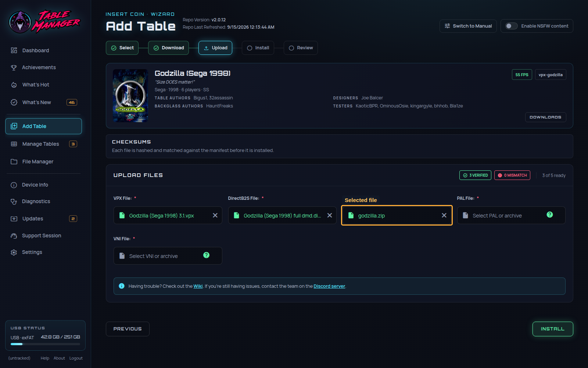Open the Wiki link
This screenshot has height=368, width=588.
pos(198,286)
